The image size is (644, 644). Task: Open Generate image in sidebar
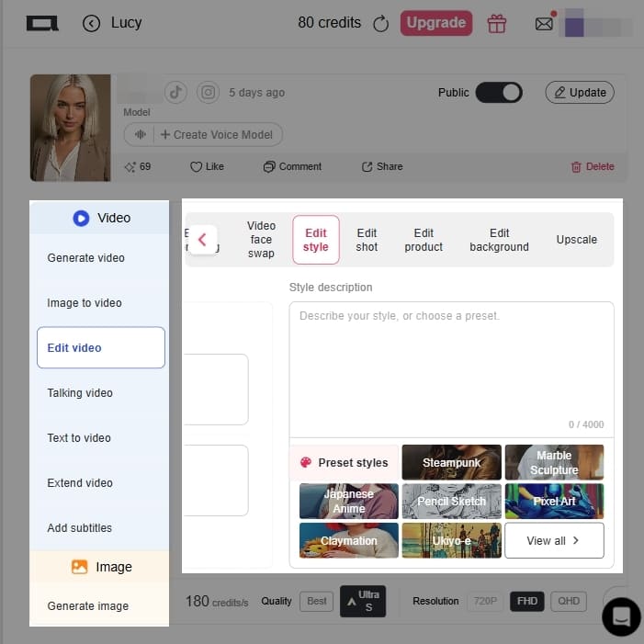[x=101, y=606]
